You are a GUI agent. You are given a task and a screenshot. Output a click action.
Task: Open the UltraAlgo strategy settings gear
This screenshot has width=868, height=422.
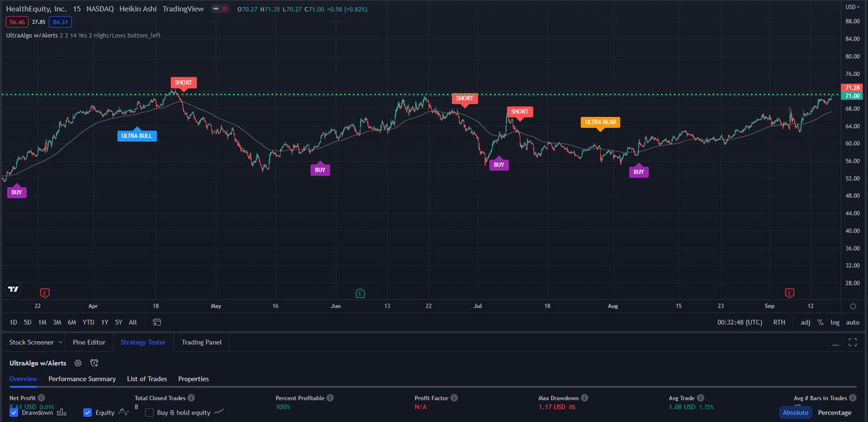point(77,363)
